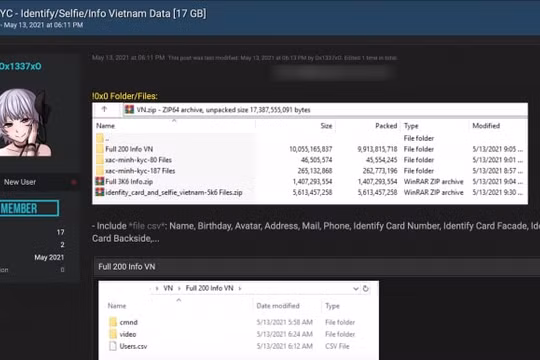Click the '!0x0 Folder/Files:' heading
The image size is (540, 360).
tap(125, 96)
